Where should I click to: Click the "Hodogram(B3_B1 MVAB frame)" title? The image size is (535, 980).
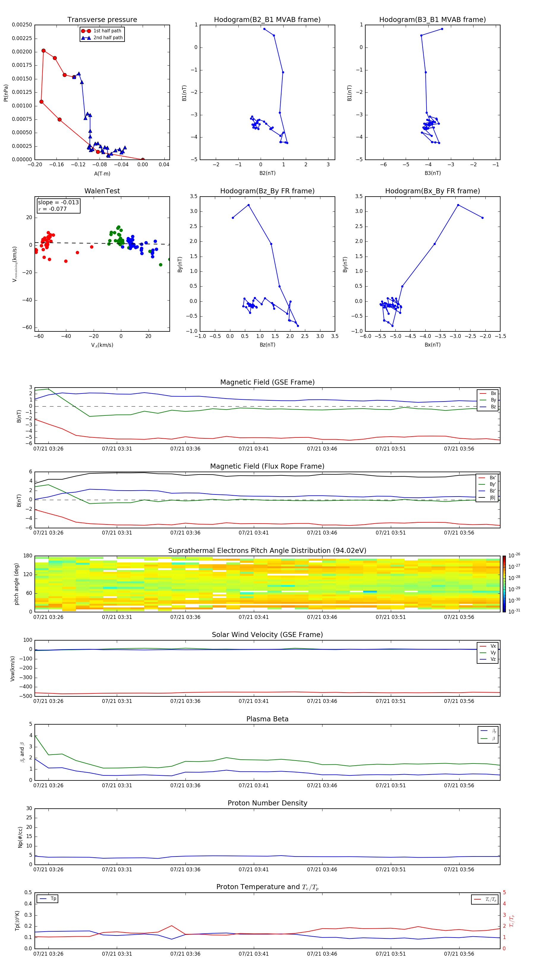[x=432, y=20]
